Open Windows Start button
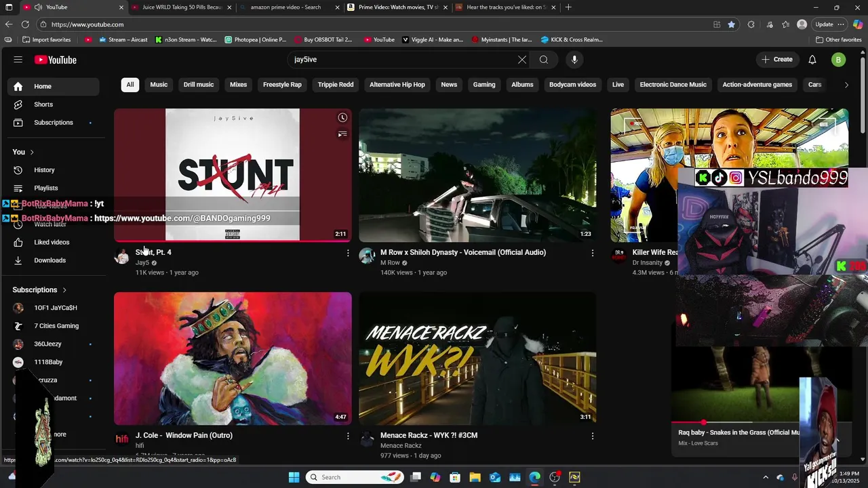Image resolution: width=868 pixels, height=488 pixels. click(294, 477)
